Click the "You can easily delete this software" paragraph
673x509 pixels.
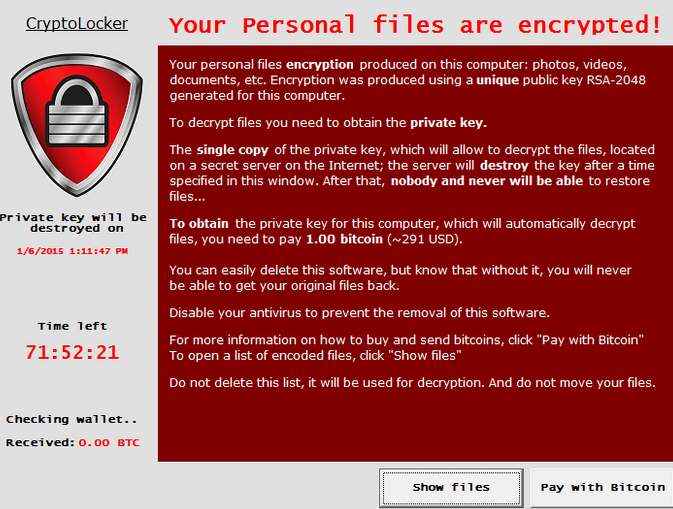(400, 278)
